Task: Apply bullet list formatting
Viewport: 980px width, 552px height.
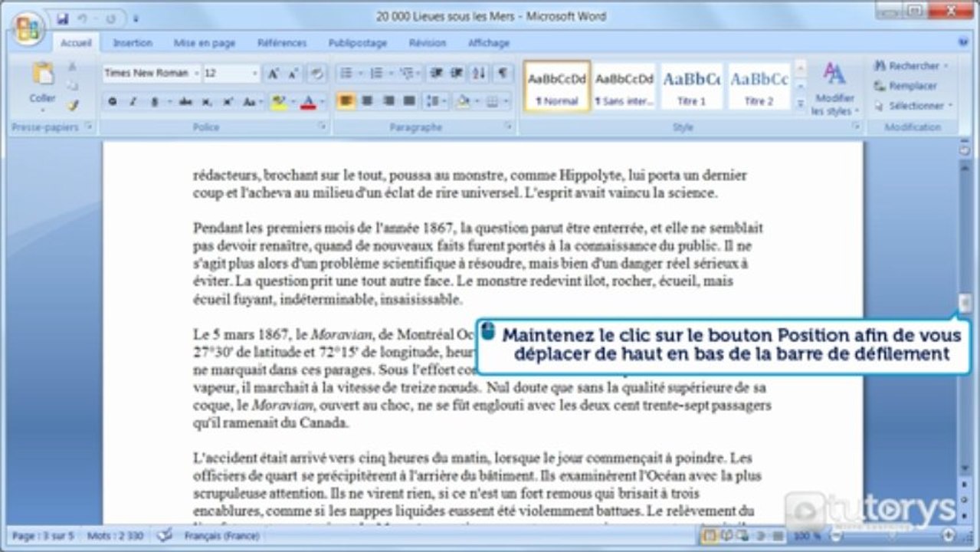Action: [x=346, y=74]
